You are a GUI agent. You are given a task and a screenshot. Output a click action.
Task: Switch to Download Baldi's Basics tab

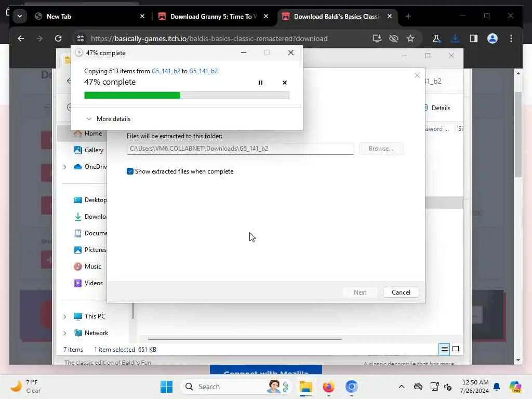(337, 16)
